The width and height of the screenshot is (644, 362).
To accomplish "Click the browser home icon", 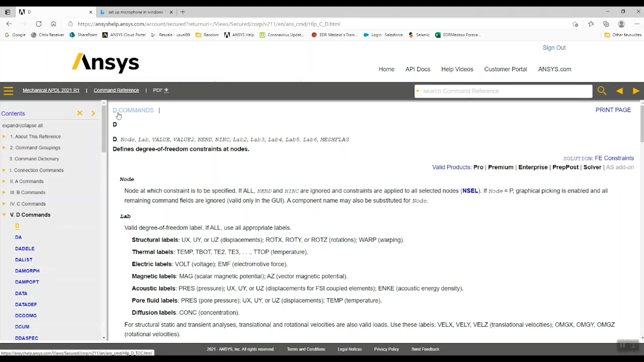I will [53, 24].
